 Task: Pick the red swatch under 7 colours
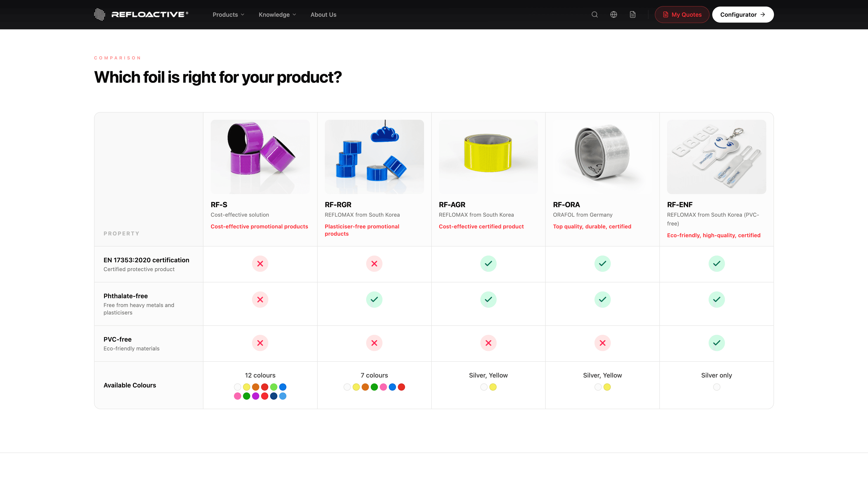tap(401, 387)
